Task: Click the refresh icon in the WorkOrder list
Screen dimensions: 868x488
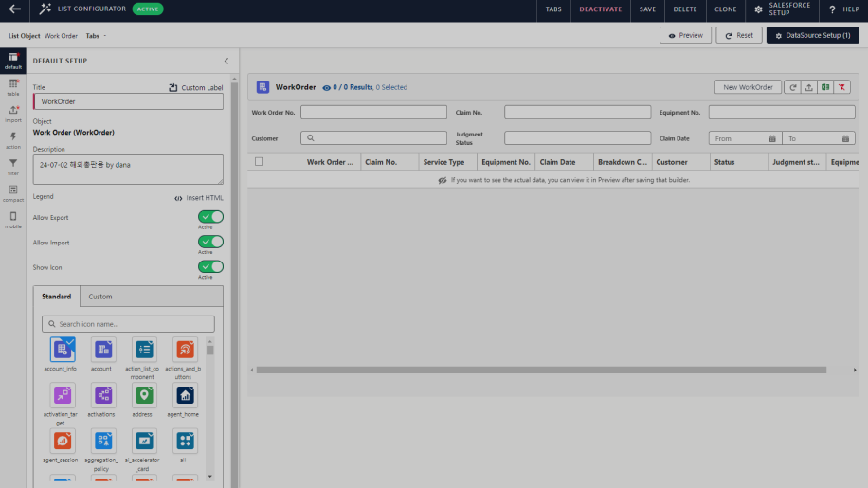Action: click(792, 87)
